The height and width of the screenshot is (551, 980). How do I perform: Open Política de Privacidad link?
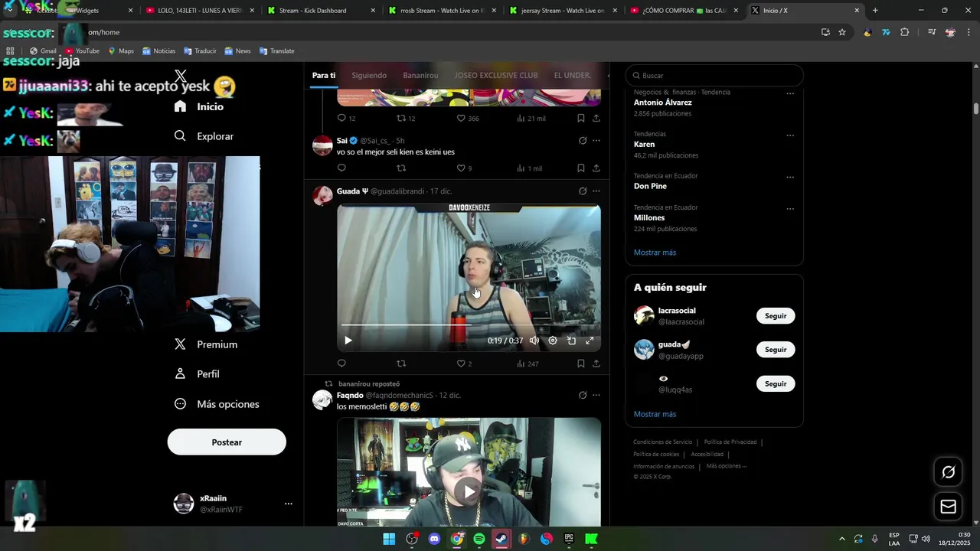pos(730,442)
